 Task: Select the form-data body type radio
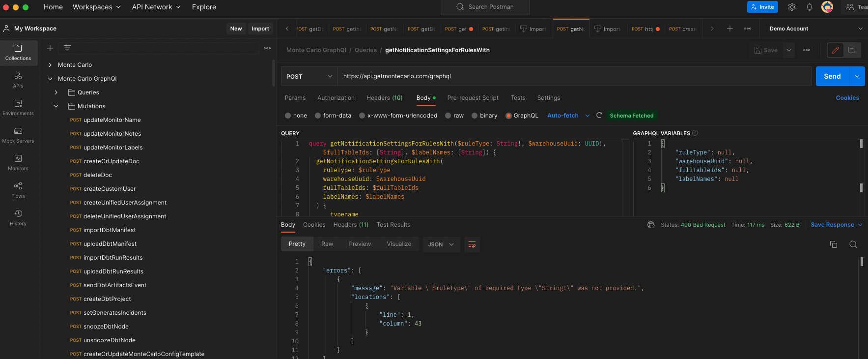click(x=318, y=116)
